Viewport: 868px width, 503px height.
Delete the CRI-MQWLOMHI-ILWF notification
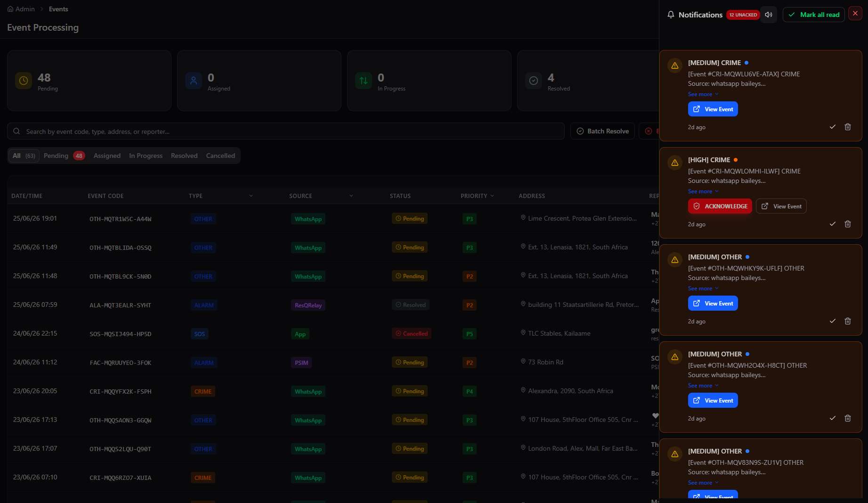(848, 224)
